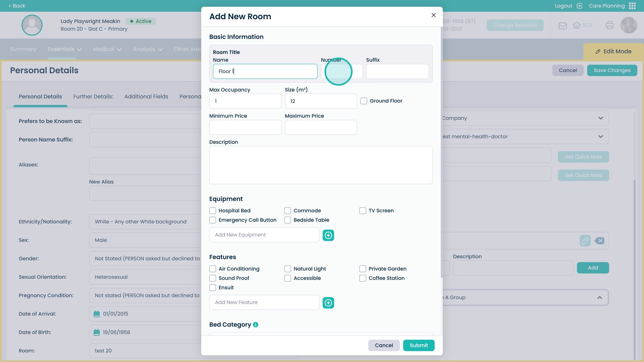Open the Care Planning apps grid icon
The width and height of the screenshot is (644, 362).
(x=632, y=6)
